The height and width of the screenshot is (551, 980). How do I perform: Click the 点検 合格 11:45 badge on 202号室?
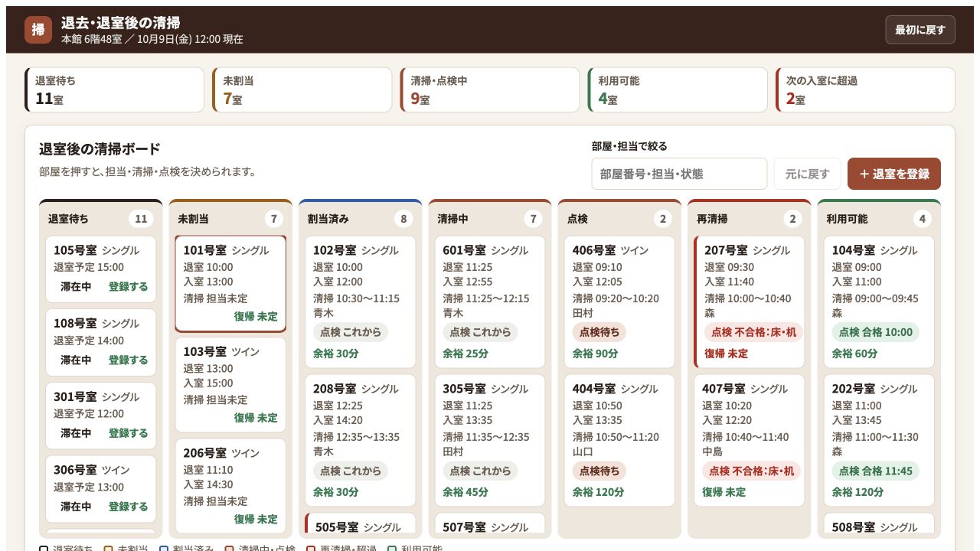coord(876,471)
